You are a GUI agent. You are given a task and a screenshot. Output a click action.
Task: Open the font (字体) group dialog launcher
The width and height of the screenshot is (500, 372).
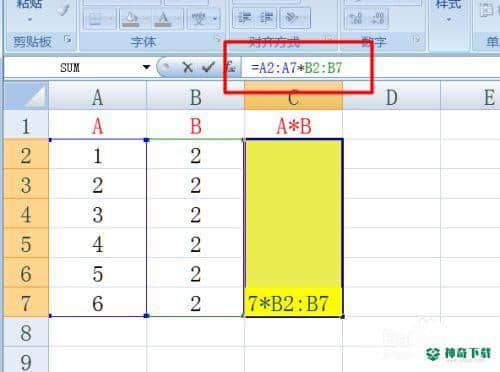click(x=218, y=40)
